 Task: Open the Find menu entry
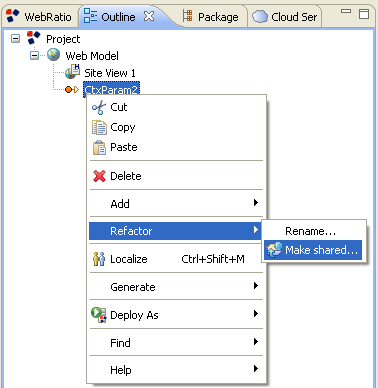[176, 343]
